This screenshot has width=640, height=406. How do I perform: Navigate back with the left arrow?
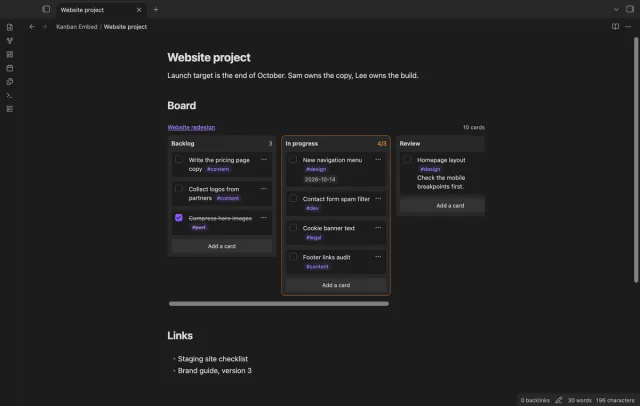(x=32, y=27)
